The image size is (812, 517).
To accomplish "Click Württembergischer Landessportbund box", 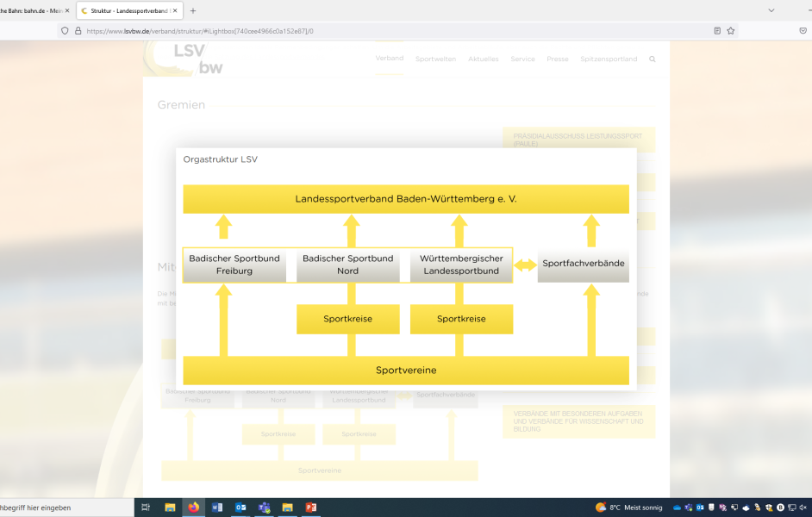I will coord(461,265).
